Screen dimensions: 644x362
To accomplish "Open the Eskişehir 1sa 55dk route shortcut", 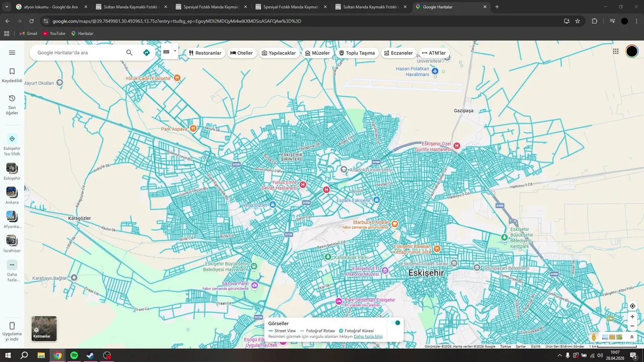I will pyautogui.click(x=12, y=145).
